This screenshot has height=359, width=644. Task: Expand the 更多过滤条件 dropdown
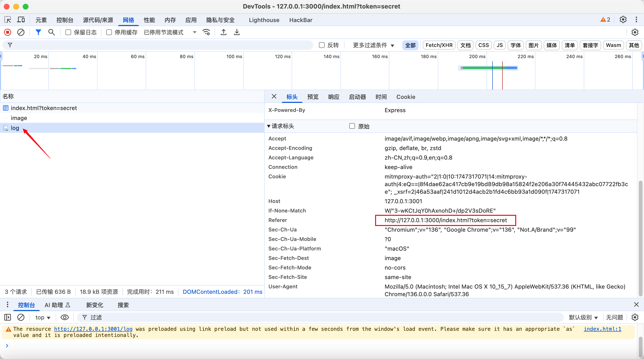click(x=373, y=45)
